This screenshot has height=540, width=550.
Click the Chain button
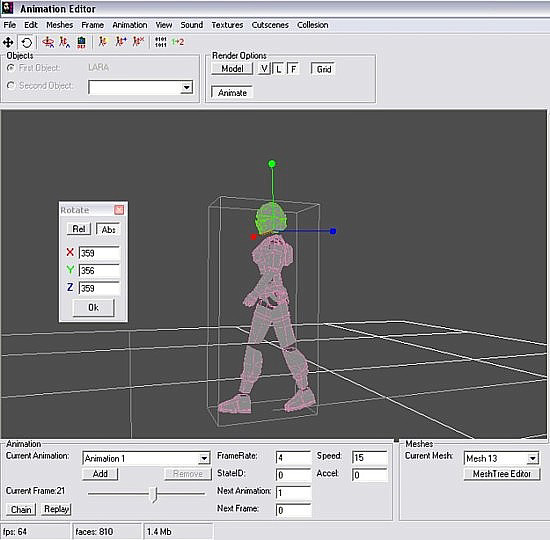pyautogui.click(x=21, y=509)
